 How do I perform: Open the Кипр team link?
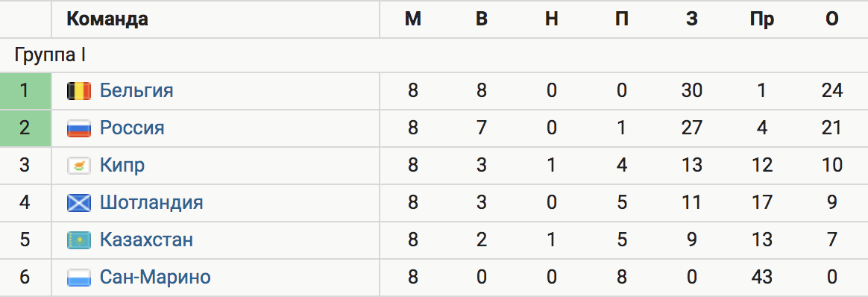pos(122,165)
